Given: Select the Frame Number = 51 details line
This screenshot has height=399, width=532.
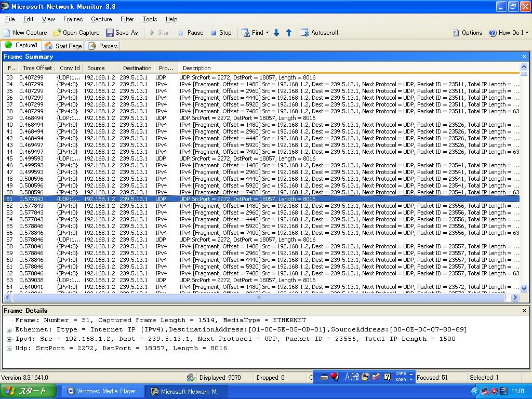Looking at the screenshot, I should pos(161,320).
